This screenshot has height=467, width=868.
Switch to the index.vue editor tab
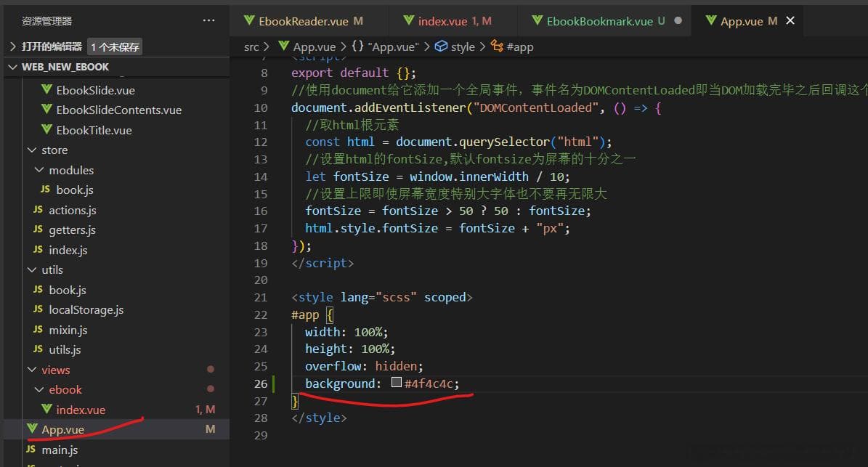pos(442,21)
